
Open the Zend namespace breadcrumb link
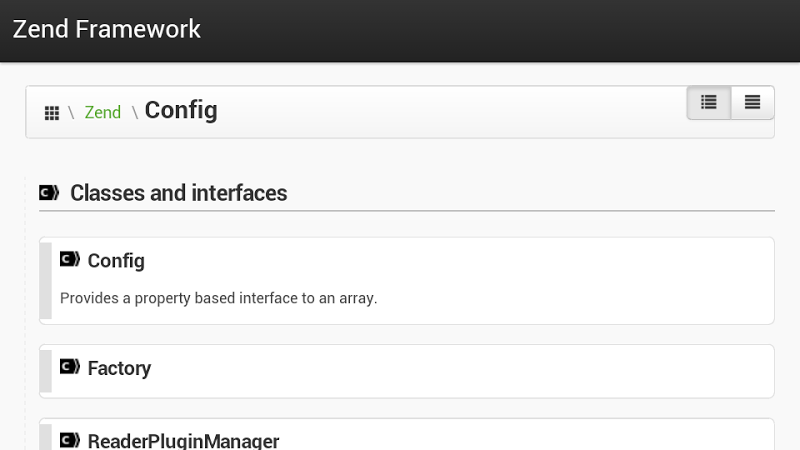[102, 113]
